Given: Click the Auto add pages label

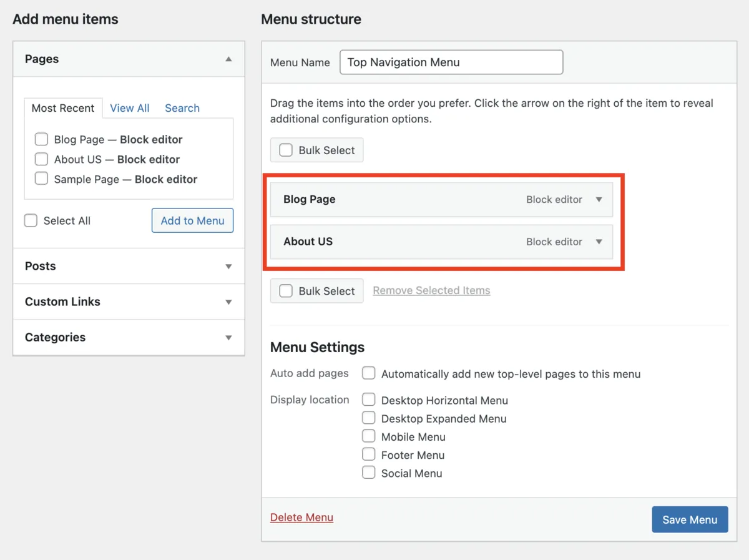Looking at the screenshot, I should (x=309, y=373).
